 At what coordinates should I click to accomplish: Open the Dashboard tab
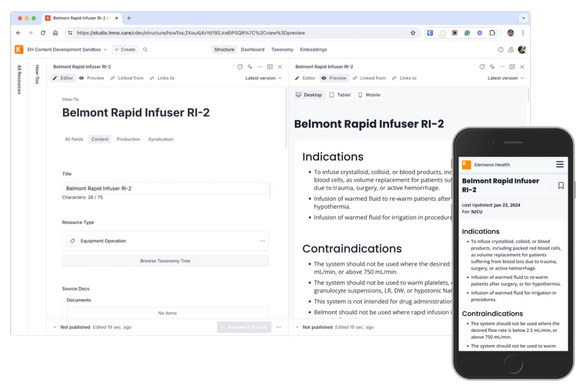(x=253, y=49)
